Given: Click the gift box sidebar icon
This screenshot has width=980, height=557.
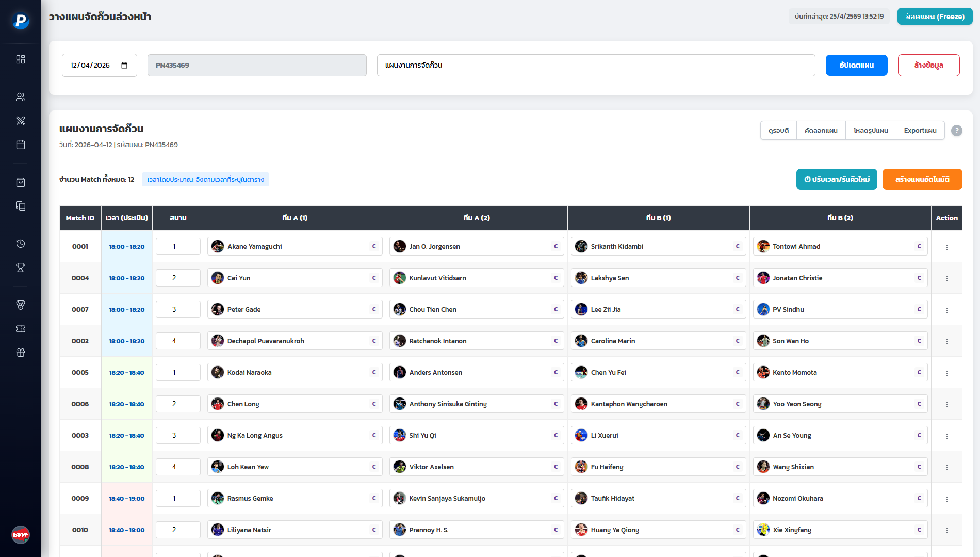Looking at the screenshot, I should 21,353.
